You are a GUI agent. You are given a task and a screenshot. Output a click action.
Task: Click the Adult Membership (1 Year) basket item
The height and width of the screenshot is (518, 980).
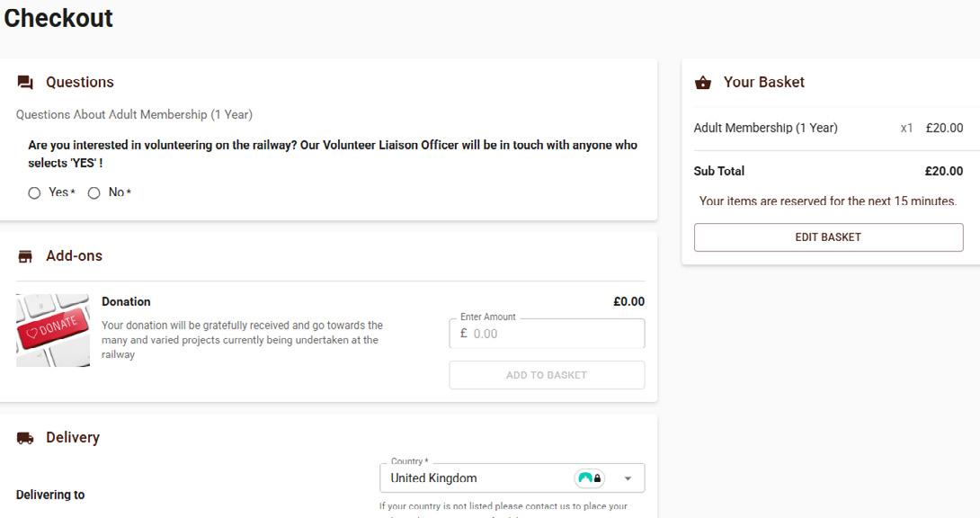(x=765, y=128)
